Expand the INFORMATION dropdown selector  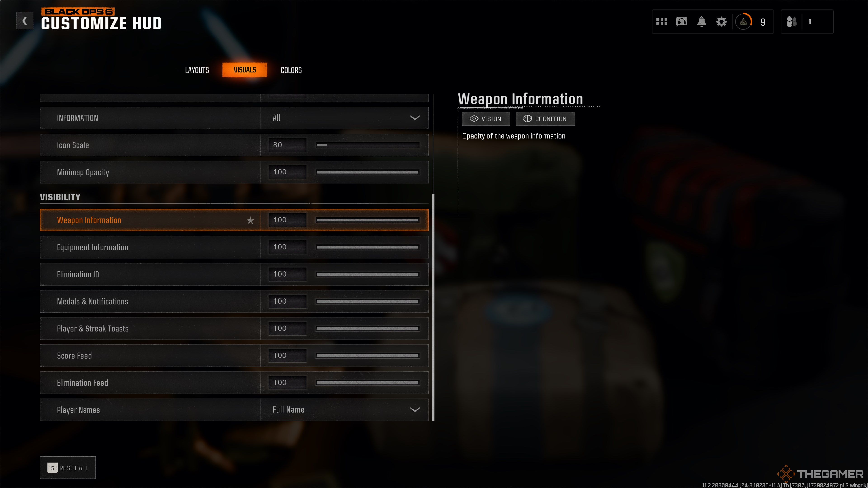point(415,117)
